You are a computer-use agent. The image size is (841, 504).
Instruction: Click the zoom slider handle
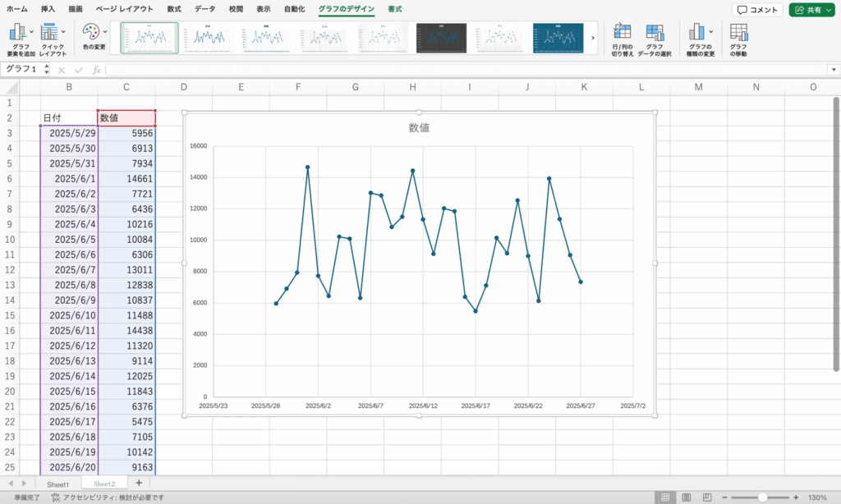[x=762, y=497]
